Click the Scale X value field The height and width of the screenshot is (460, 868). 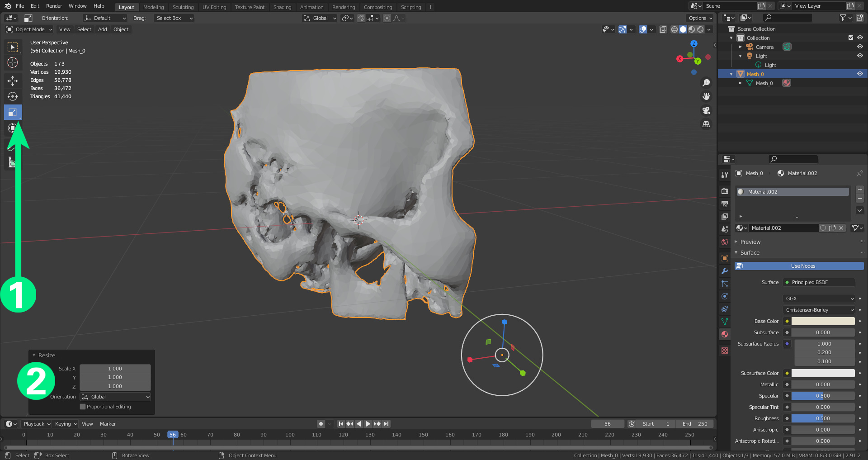tap(115, 369)
